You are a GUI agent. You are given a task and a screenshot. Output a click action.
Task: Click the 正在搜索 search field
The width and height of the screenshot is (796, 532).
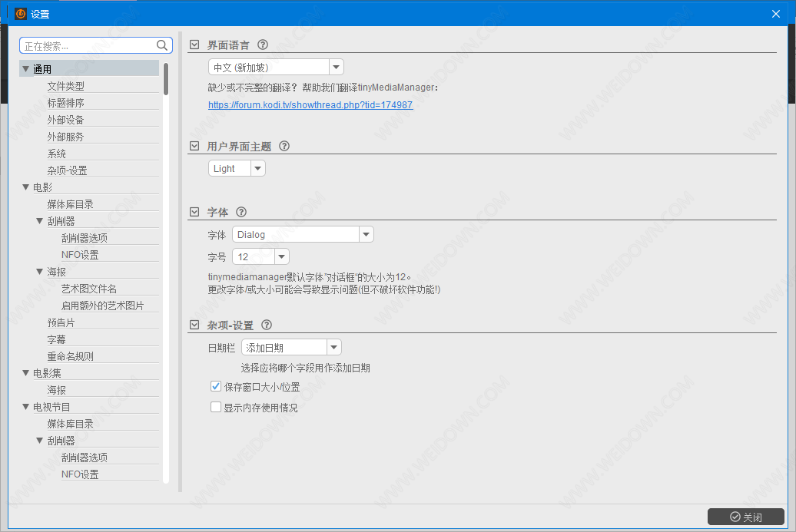88,45
